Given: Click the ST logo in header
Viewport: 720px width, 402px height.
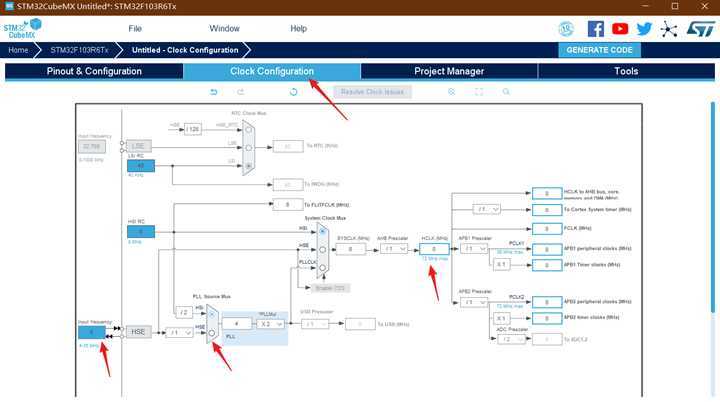Looking at the screenshot, I should (x=701, y=29).
